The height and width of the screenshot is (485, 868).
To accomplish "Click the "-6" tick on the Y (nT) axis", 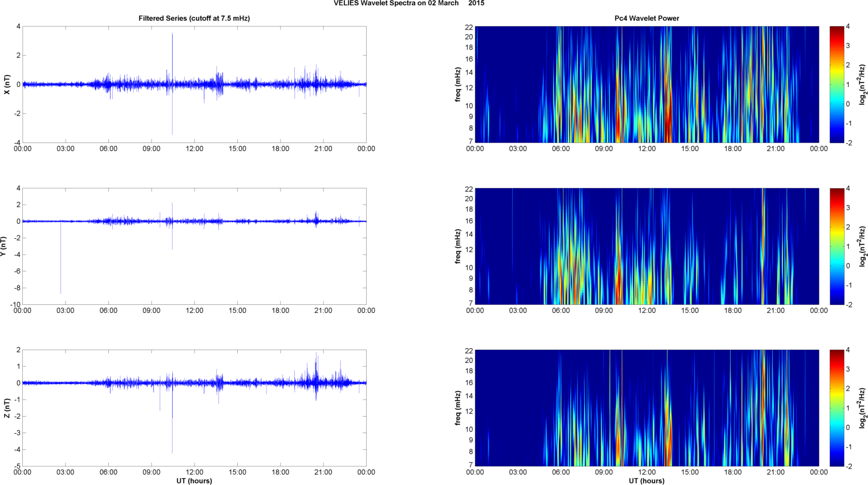I will [17, 271].
